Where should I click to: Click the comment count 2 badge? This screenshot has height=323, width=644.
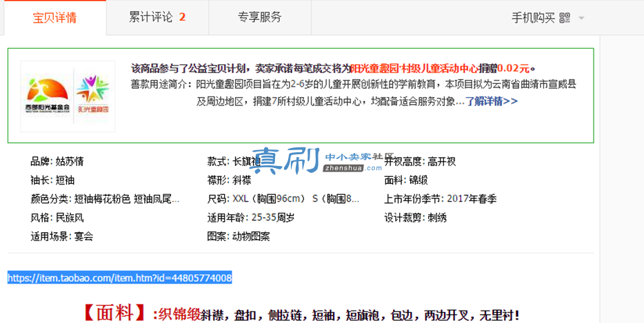[182, 17]
